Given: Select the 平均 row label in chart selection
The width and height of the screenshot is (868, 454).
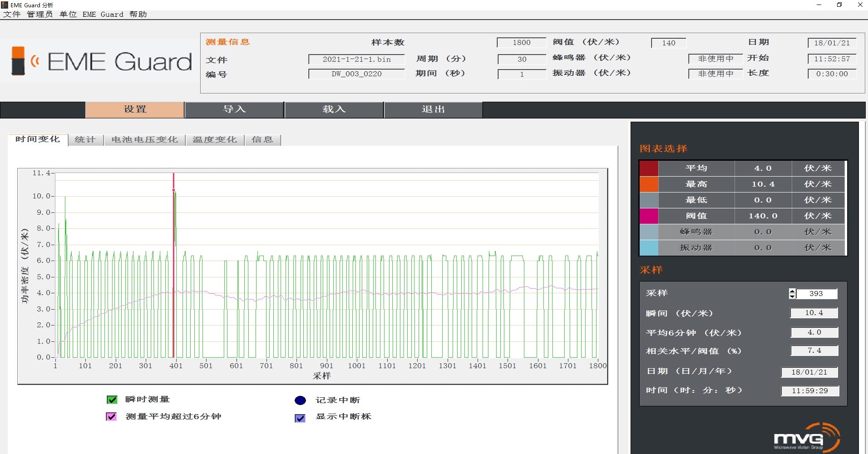Looking at the screenshot, I should (696, 168).
